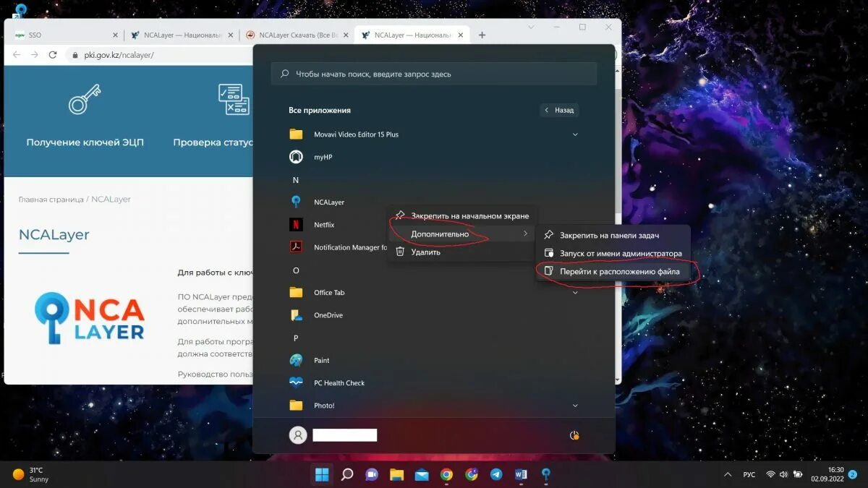Reload the pki.gov.kz page in Chrome
Image resolution: width=868 pixels, height=488 pixels.
[53, 55]
